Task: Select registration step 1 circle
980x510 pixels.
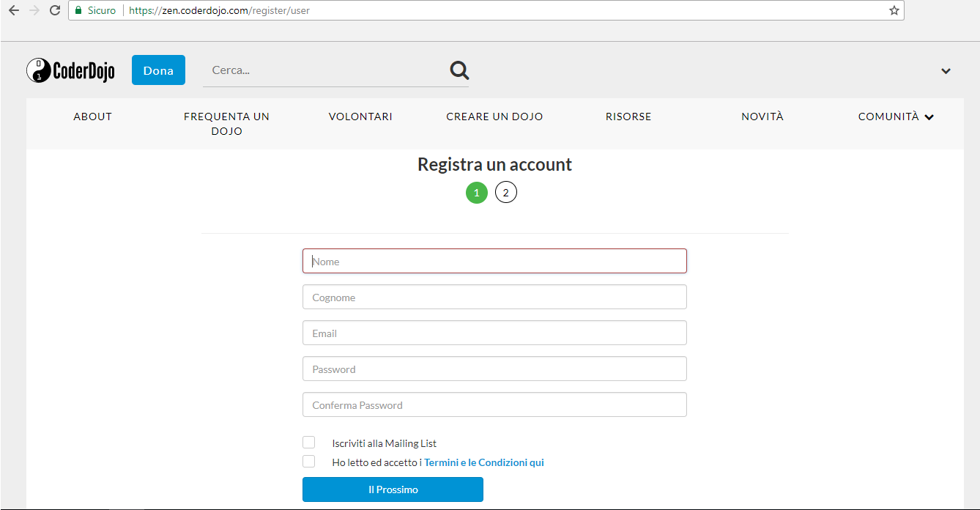Action: (x=477, y=193)
